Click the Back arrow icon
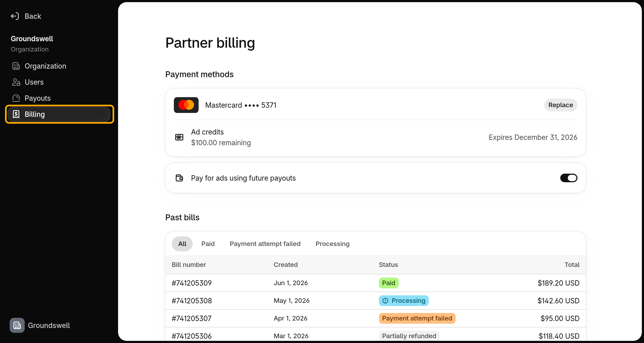The height and width of the screenshot is (343, 644). click(x=15, y=16)
